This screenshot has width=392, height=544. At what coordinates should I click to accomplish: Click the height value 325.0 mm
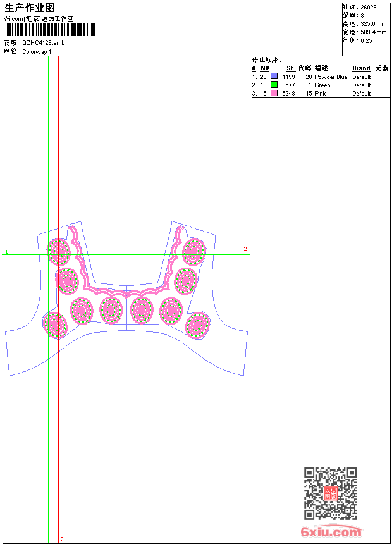(373, 24)
